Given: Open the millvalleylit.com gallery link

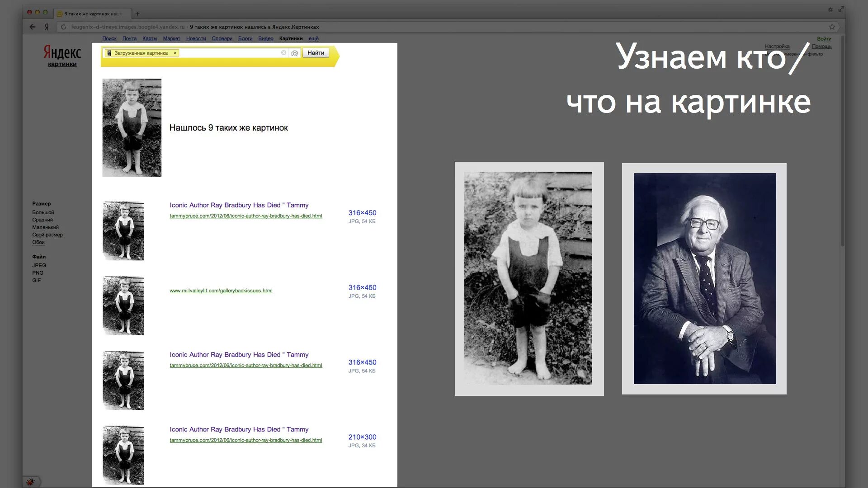Looking at the screenshot, I should tap(221, 291).
